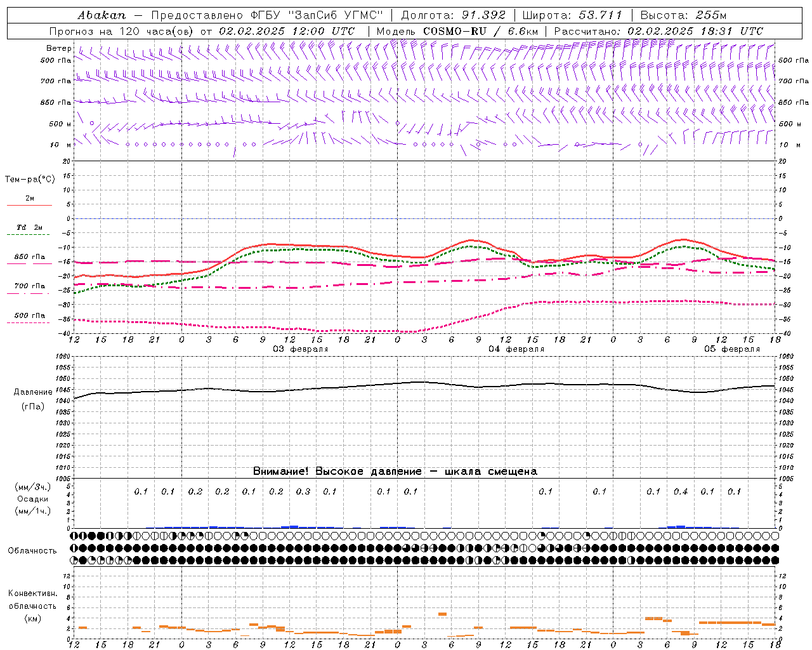Click the dashed '850 гПа' temperature legend line
The image size is (812, 650).
(x=29, y=263)
